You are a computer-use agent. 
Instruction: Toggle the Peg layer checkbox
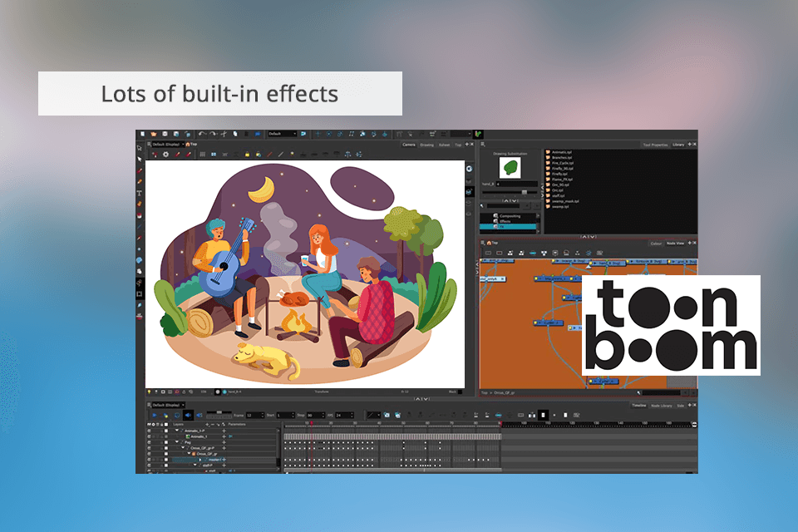166,442
